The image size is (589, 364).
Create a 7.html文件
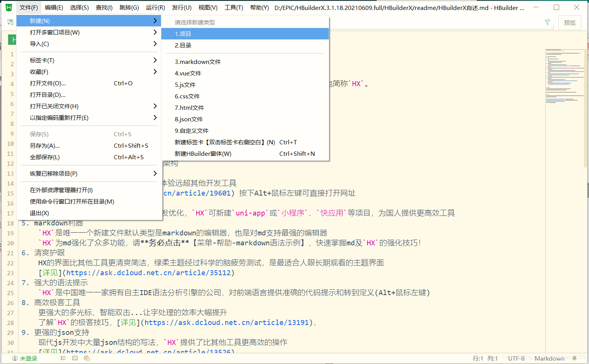pos(245,108)
